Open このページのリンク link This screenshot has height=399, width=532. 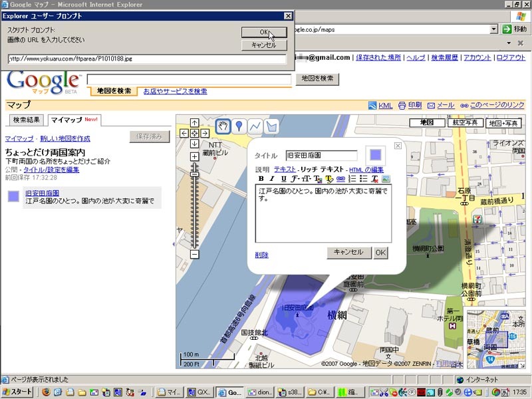pyautogui.click(x=497, y=105)
